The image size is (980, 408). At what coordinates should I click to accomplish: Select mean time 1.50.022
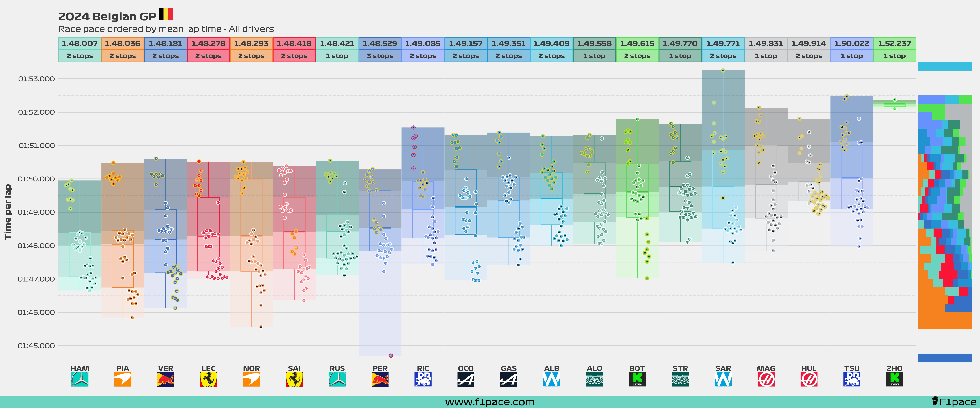[852, 43]
